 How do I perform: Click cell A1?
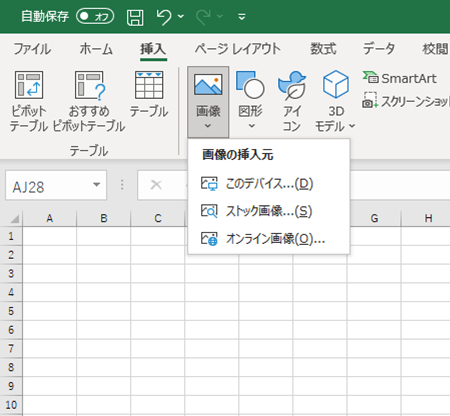tap(49, 236)
